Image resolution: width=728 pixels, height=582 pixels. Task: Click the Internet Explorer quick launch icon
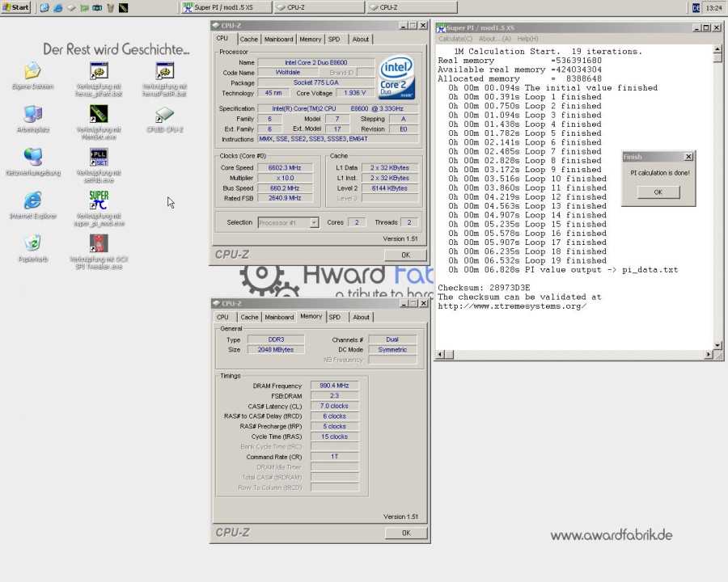point(57,7)
